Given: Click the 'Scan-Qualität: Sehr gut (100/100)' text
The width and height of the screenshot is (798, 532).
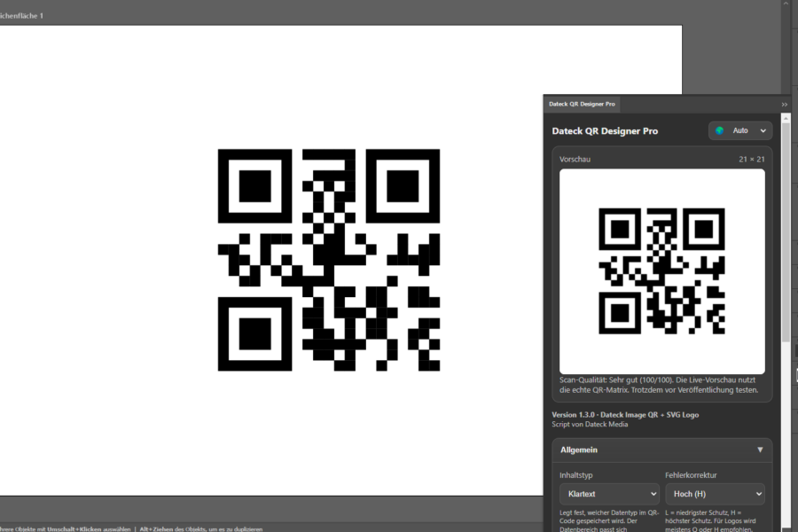Looking at the screenshot, I should coord(616,379).
